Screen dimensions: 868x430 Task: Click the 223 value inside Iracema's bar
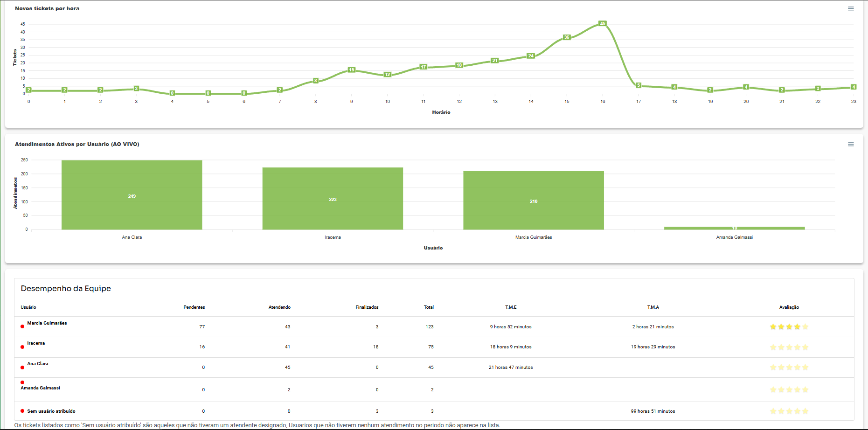[333, 200]
